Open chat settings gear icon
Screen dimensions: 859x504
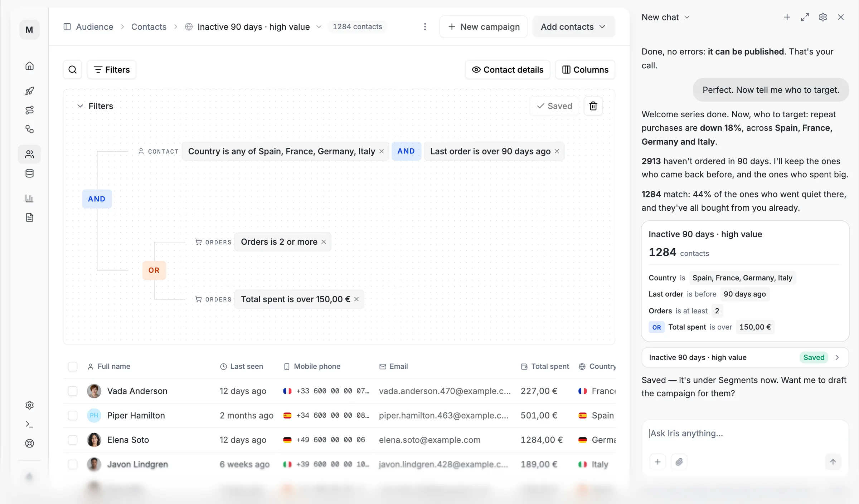[x=823, y=17]
